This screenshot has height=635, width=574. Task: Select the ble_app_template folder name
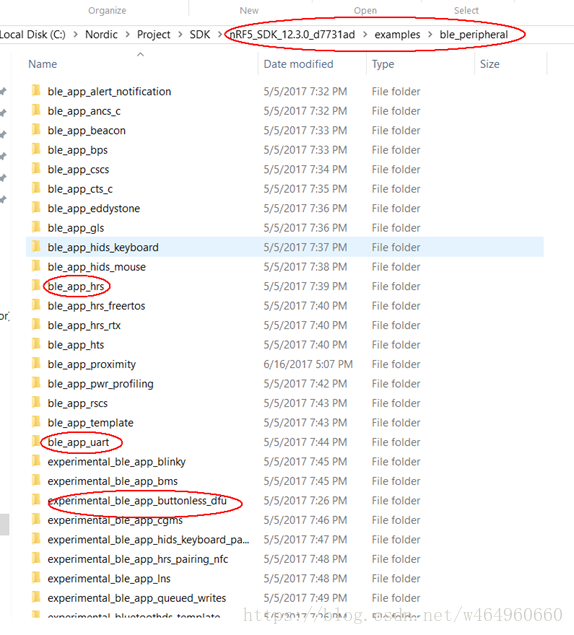pyautogui.click(x=90, y=423)
